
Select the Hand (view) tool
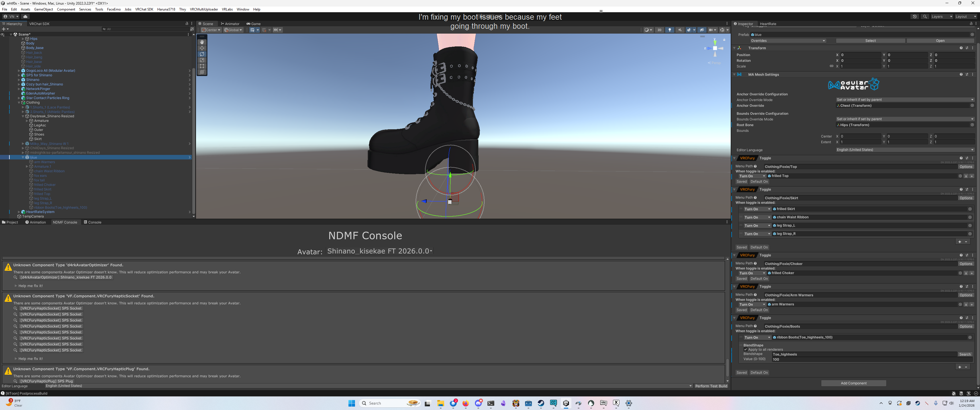[x=202, y=42]
